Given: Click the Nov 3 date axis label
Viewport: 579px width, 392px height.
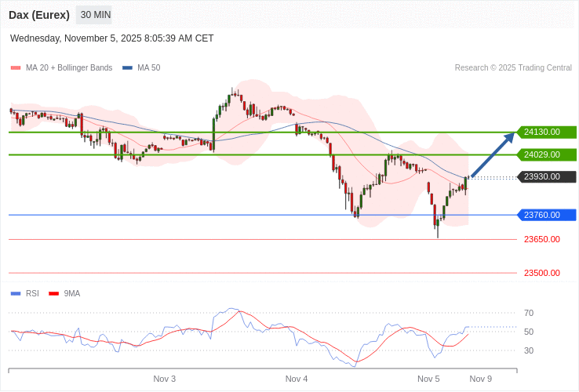Looking at the screenshot, I should 164,379.
